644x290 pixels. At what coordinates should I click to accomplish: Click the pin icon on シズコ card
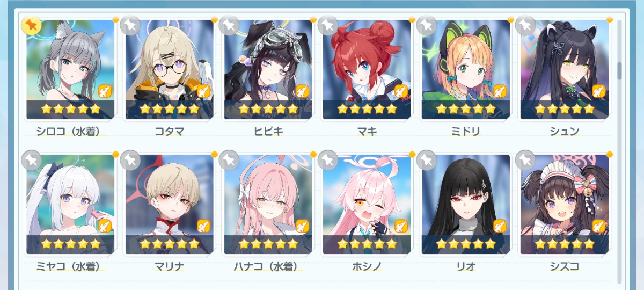tap(525, 160)
